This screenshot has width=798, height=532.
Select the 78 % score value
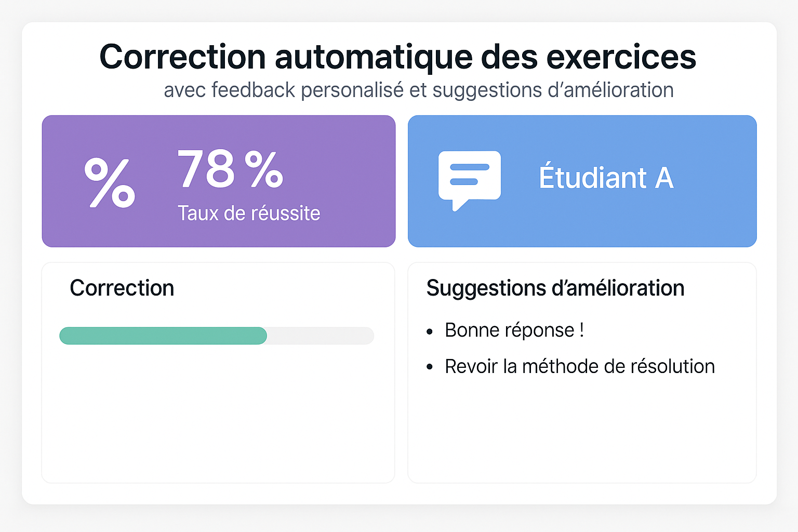[x=230, y=169]
